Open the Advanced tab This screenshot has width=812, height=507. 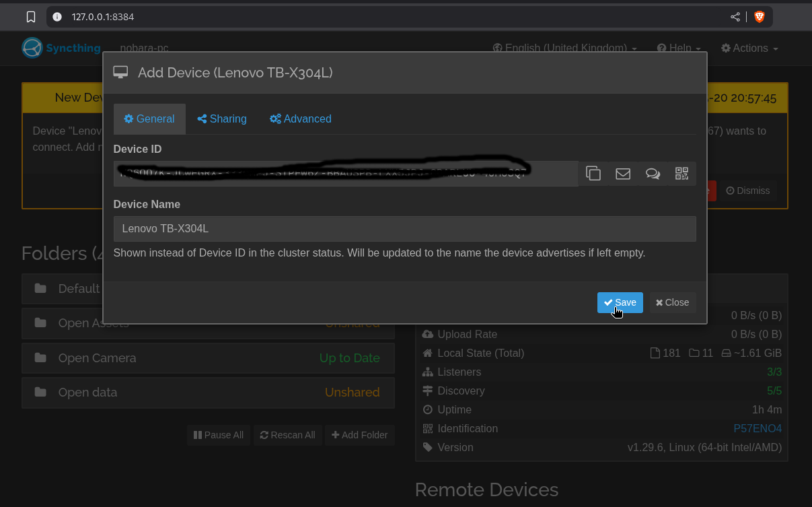click(x=301, y=119)
